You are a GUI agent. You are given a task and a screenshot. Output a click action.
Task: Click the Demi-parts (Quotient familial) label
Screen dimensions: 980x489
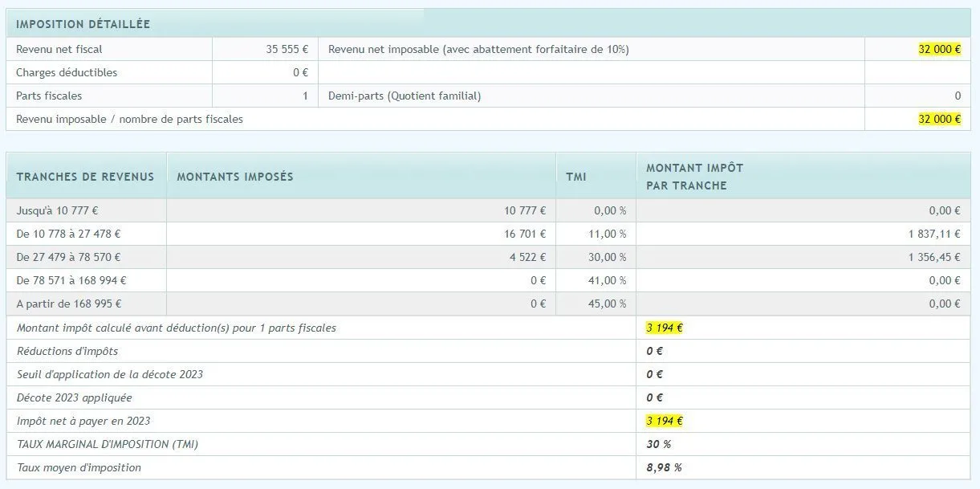click(x=405, y=96)
